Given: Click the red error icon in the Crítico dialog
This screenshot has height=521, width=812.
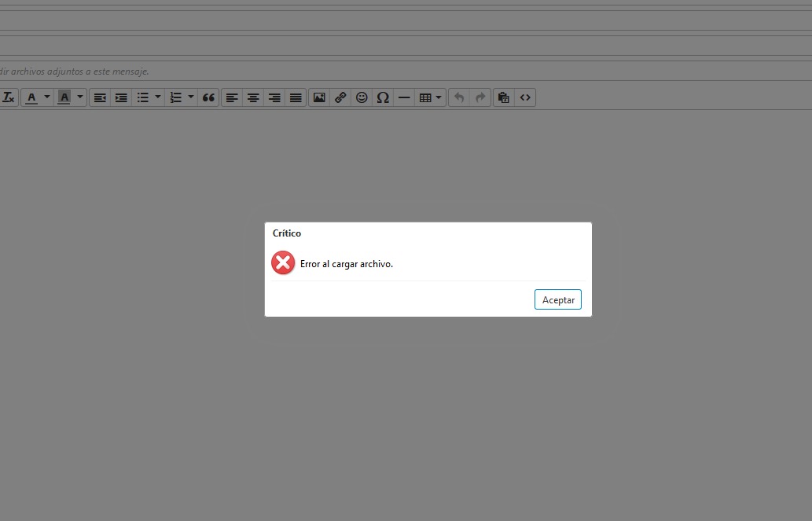Looking at the screenshot, I should pos(283,263).
